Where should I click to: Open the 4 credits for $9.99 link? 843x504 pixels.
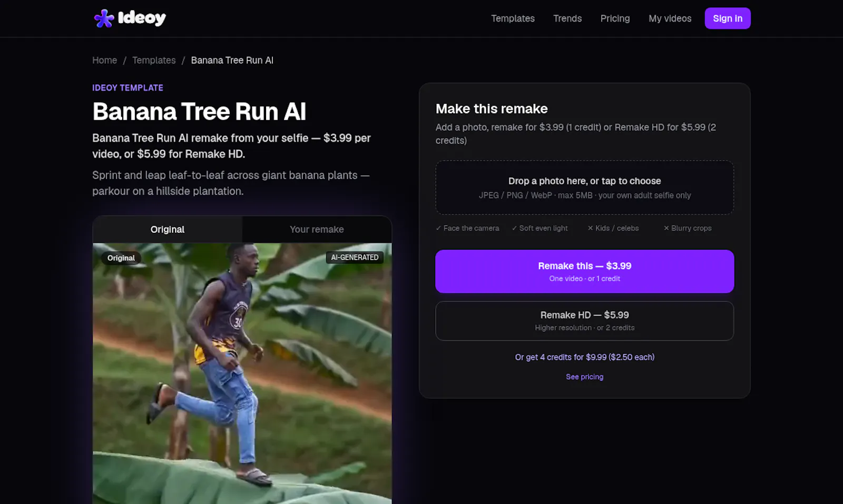(584, 357)
